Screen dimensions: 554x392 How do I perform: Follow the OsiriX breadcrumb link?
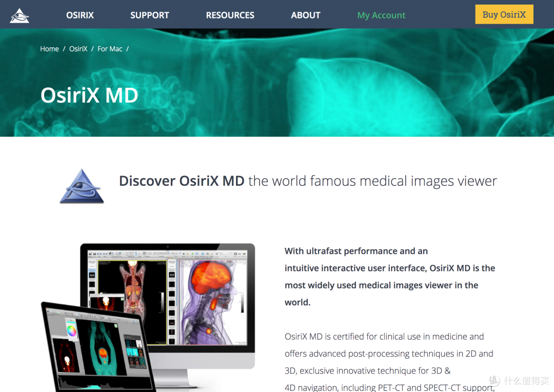click(78, 49)
